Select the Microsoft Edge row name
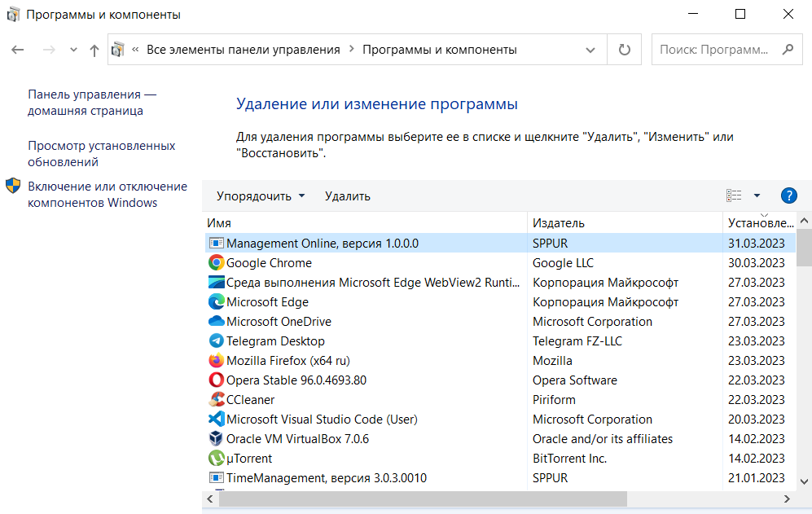This screenshot has height=514, width=812. pos(267,302)
